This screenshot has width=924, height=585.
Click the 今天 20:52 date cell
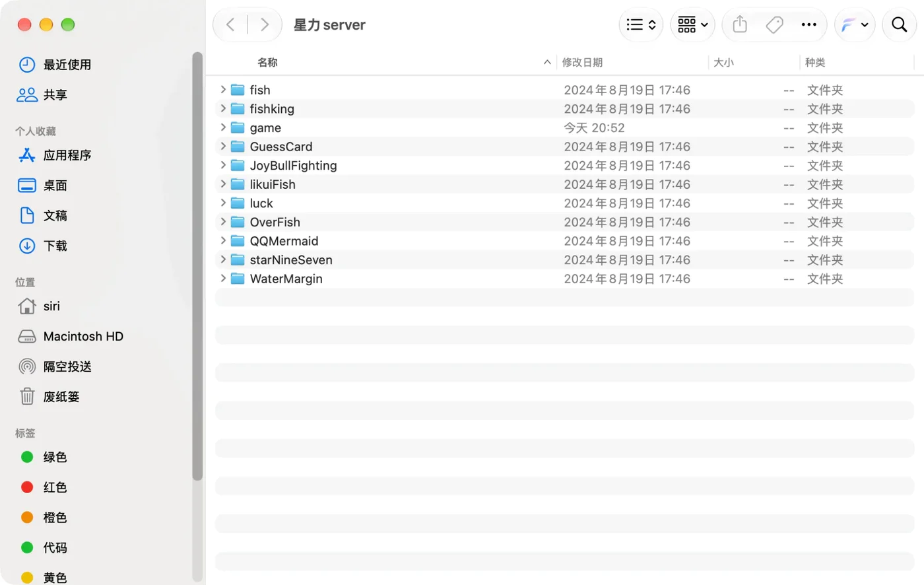click(x=594, y=127)
